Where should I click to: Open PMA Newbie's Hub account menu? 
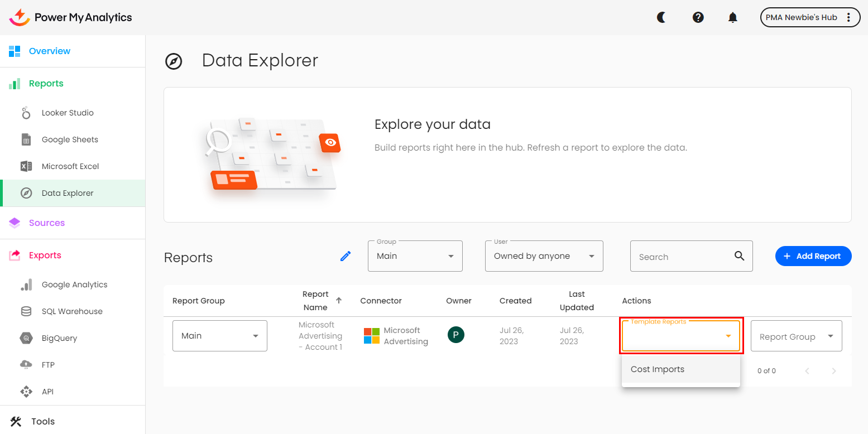pyautogui.click(x=809, y=17)
